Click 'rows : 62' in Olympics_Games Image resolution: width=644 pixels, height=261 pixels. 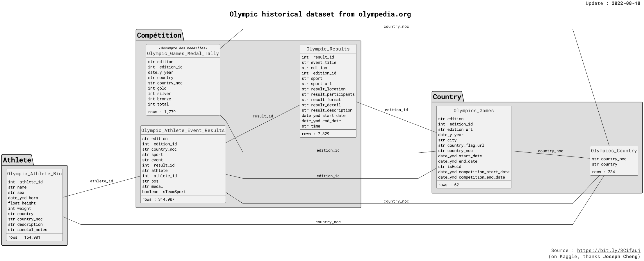pos(448,185)
